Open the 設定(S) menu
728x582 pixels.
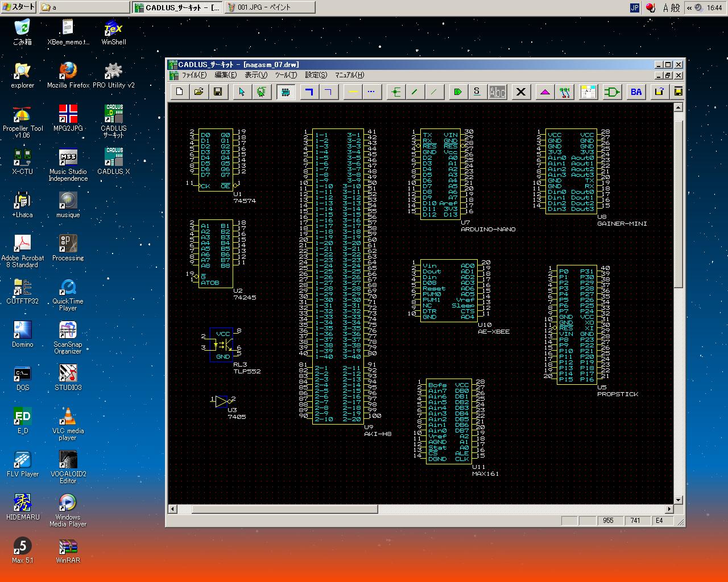pos(316,75)
